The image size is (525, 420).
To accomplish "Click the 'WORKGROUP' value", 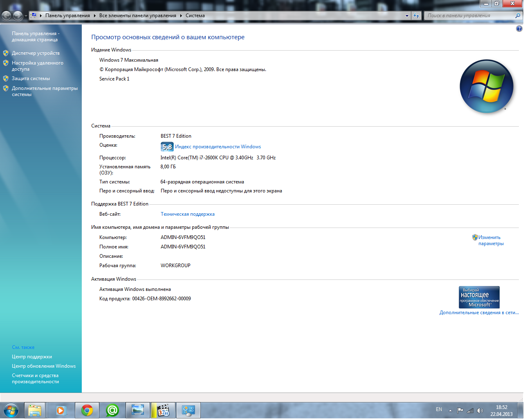I will click(175, 266).
